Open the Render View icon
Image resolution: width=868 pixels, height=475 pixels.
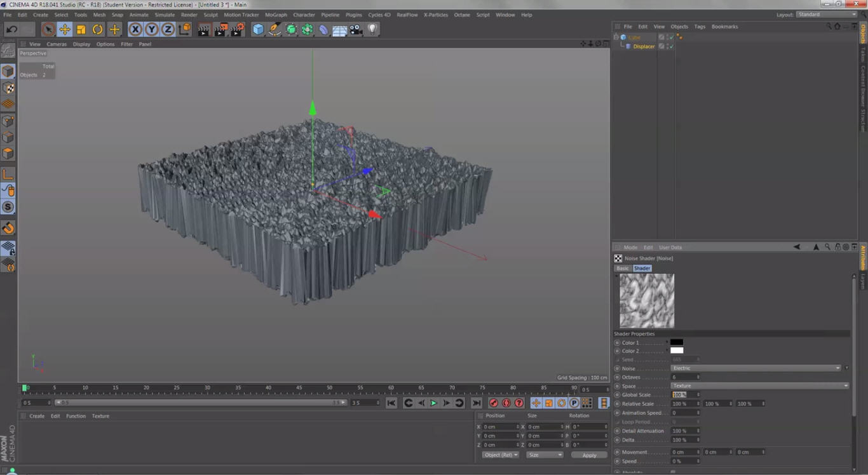[205, 29]
